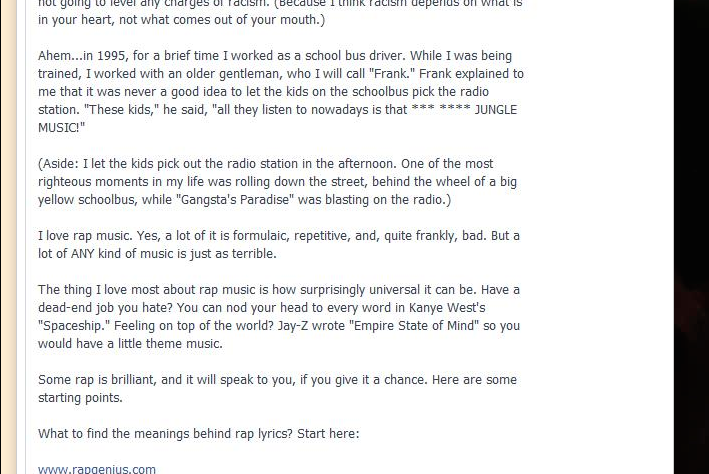Click the paragraph starting "Some rap is brilliant"
709x474 pixels.
click(277, 389)
